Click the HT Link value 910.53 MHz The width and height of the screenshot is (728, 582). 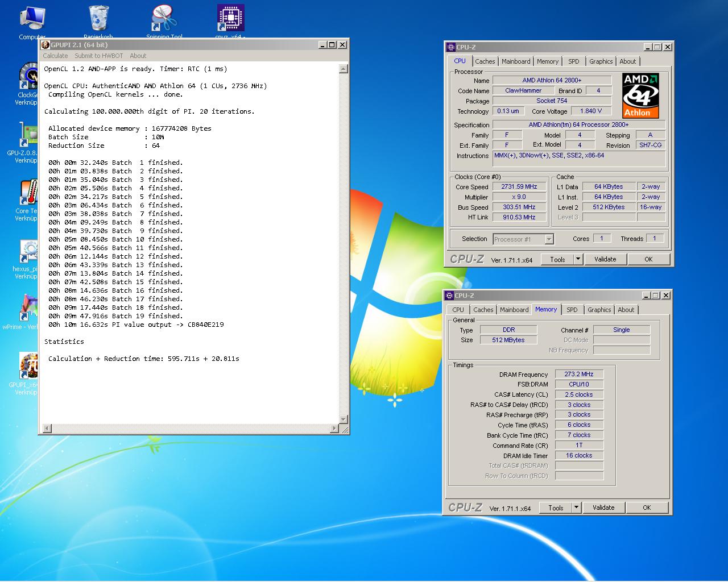coord(519,217)
